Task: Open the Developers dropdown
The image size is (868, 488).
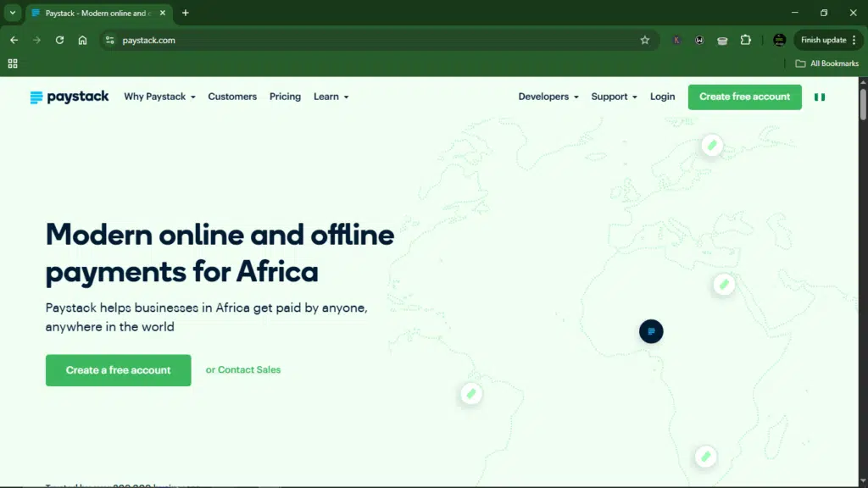Action: tap(548, 97)
